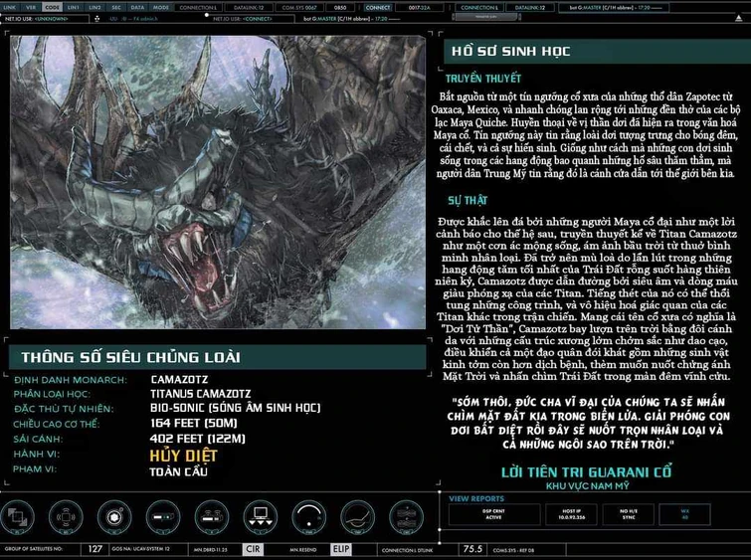Open the WX 40 report box

click(x=685, y=514)
